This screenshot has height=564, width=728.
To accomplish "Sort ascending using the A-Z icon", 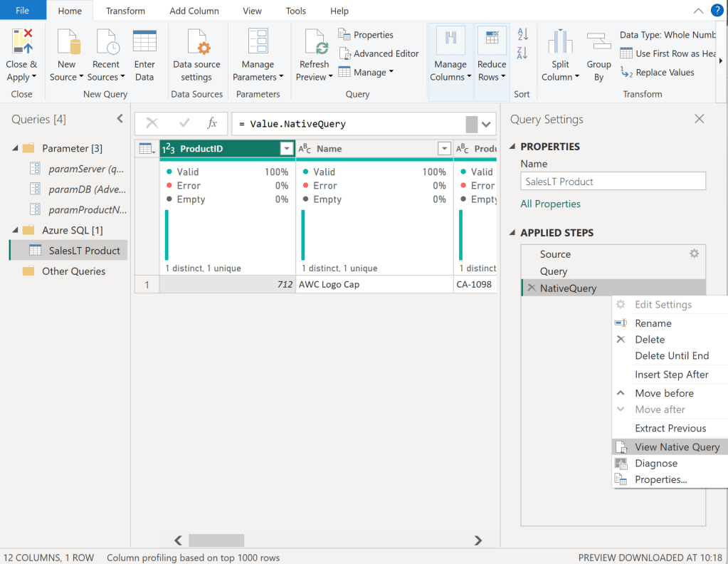I will click(x=522, y=34).
